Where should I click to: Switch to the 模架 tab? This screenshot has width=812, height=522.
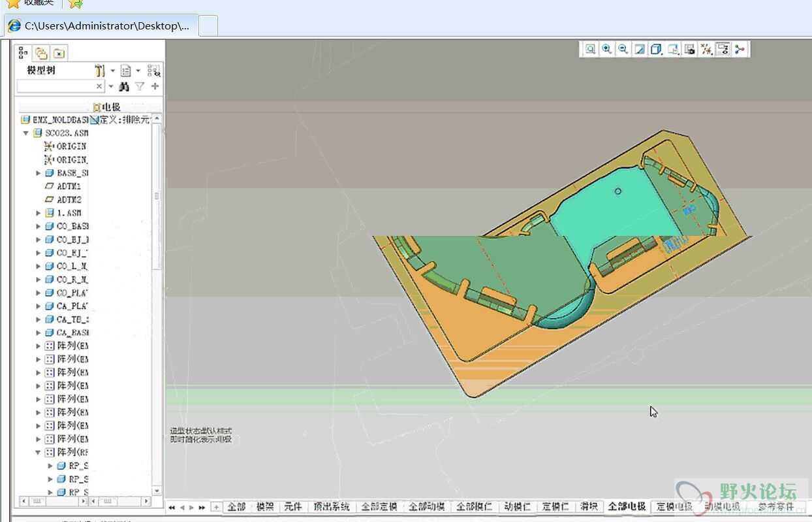pos(264,507)
